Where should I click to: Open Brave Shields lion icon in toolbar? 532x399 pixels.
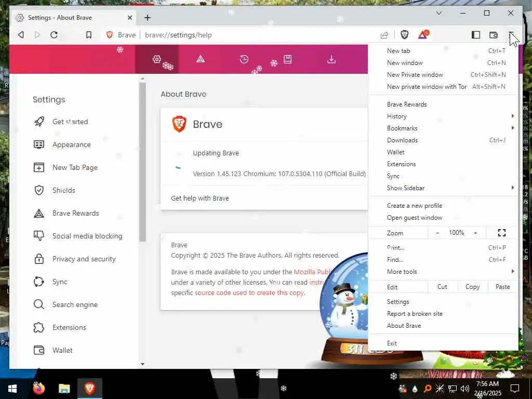[404, 35]
